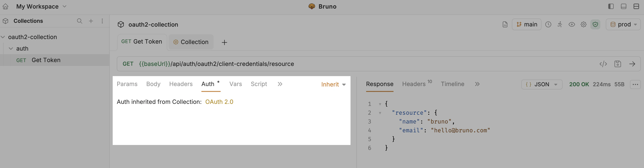Viewport: 644px width, 168px height.
Task: Select the Get Token request in sidebar
Action: (55, 60)
